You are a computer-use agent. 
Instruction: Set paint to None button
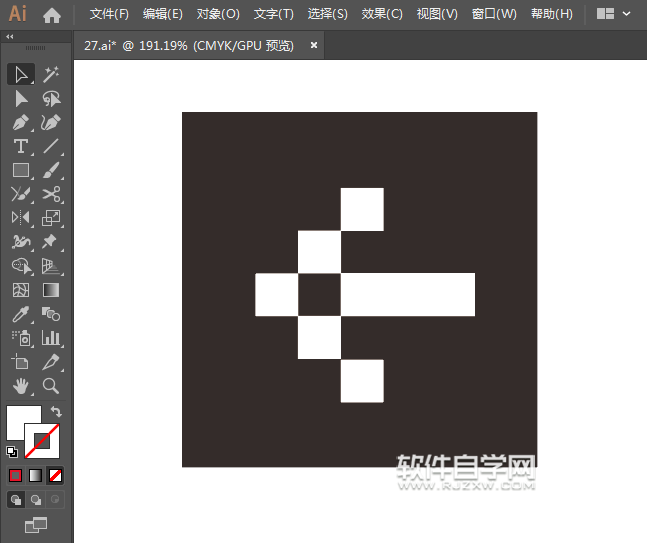[55, 476]
